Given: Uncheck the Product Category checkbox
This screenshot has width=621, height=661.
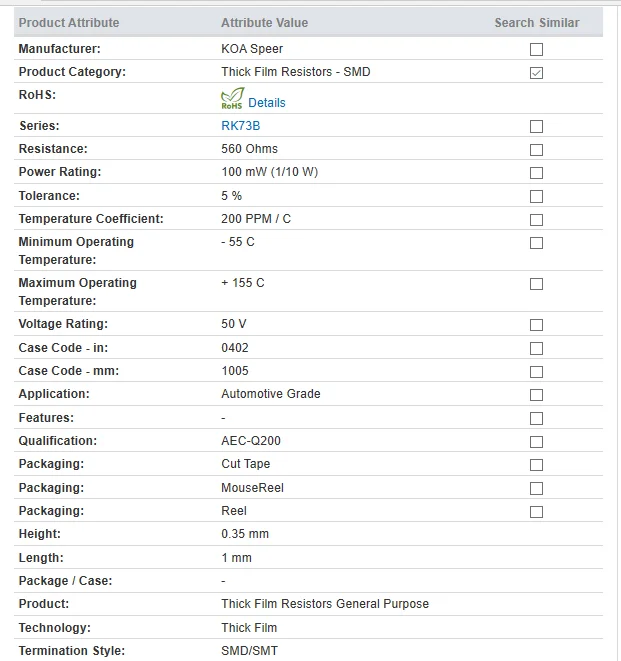Looking at the screenshot, I should [536, 73].
